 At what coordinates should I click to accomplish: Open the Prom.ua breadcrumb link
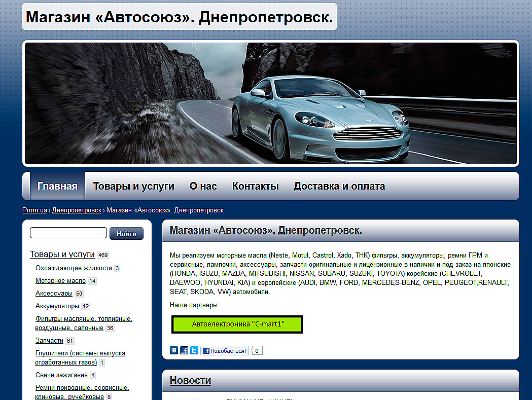(34, 210)
